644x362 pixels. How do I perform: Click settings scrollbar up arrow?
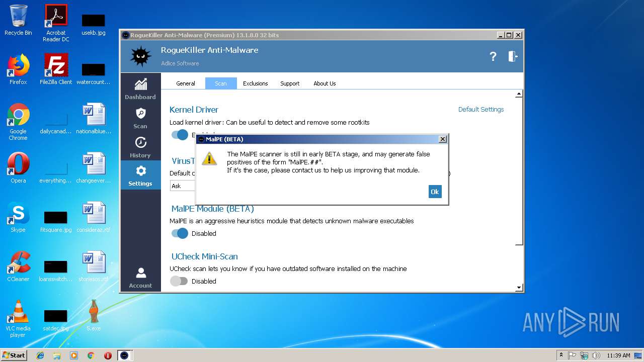point(519,94)
